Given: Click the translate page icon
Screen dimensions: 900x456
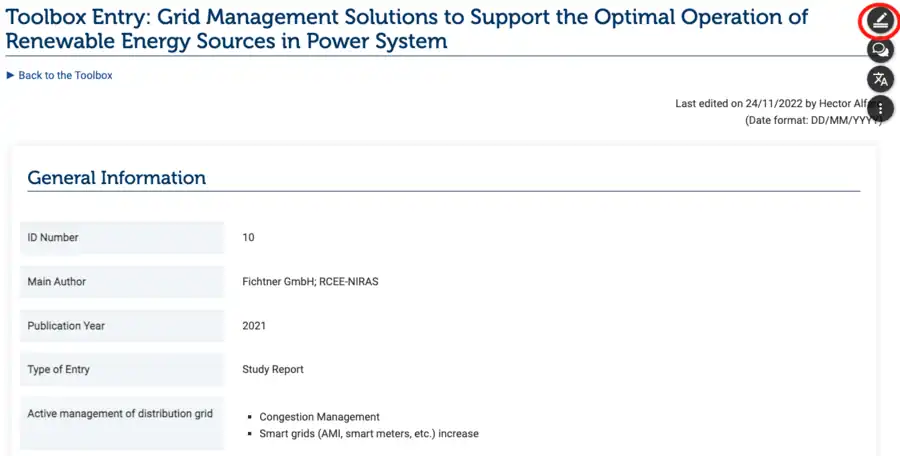Looking at the screenshot, I should [880, 79].
